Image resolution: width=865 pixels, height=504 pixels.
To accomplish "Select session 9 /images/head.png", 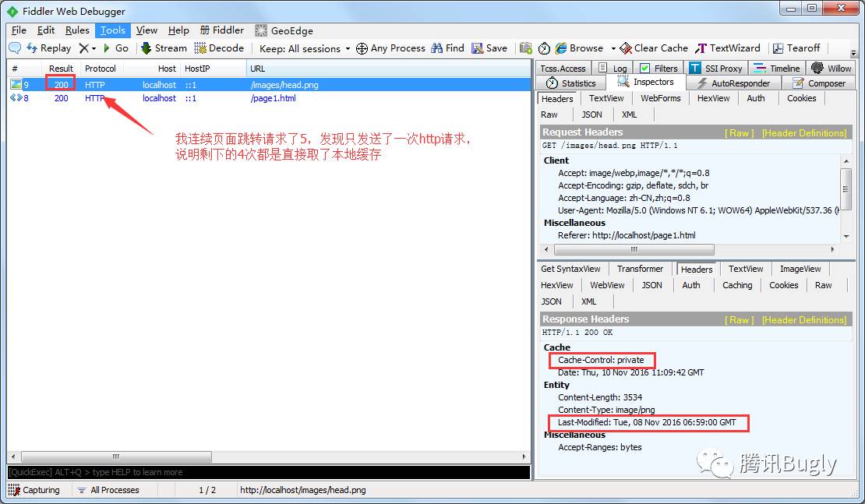I will pos(269,84).
